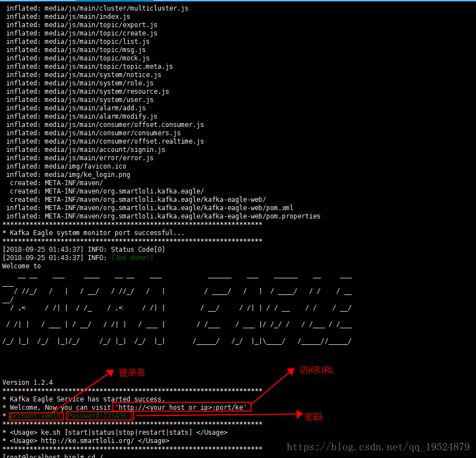Screen dimensions: 476x458
Task: Click the line with 'consumer/consumers.js'
Action: (93, 133)
